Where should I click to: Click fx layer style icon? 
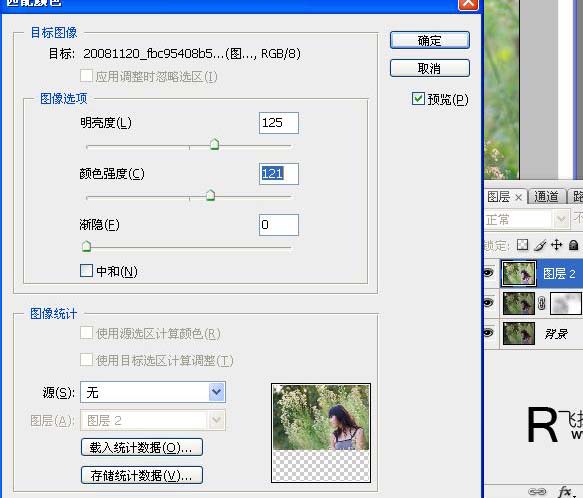point(565,491)
